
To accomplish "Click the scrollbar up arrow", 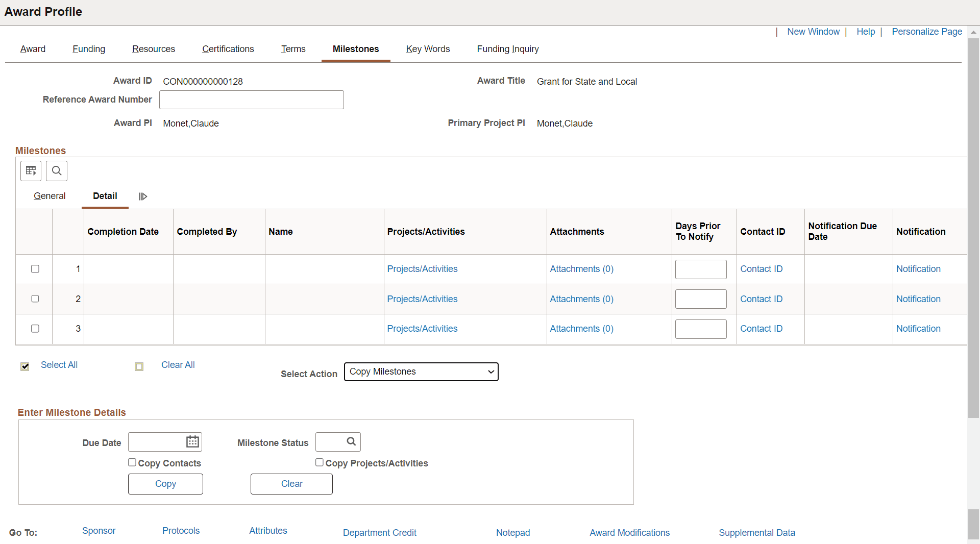I will pos(974,32).
